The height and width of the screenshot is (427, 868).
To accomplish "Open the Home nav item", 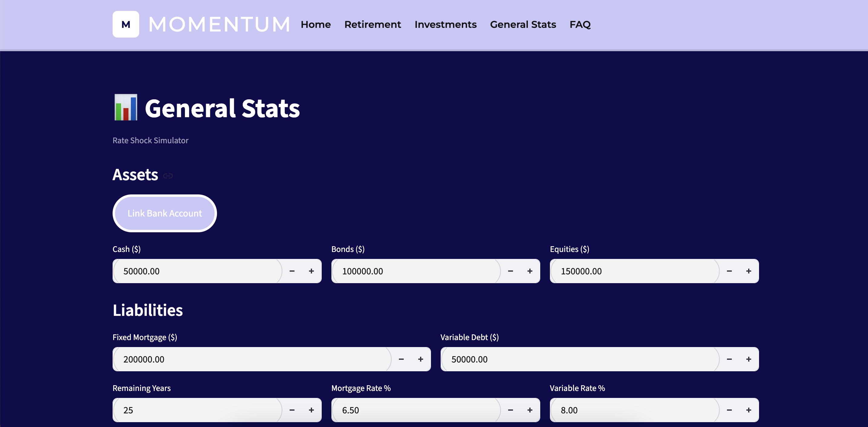I will 316,24.
